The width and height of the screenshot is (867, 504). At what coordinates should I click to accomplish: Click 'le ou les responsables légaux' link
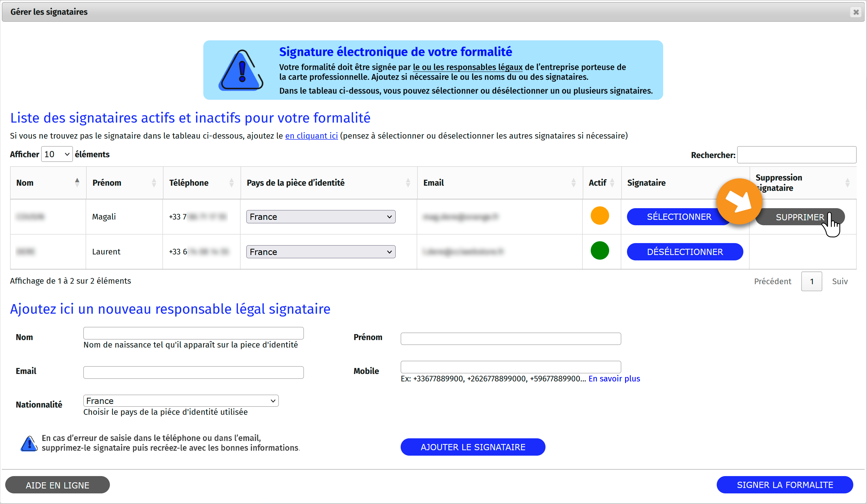tap(468, 67)
